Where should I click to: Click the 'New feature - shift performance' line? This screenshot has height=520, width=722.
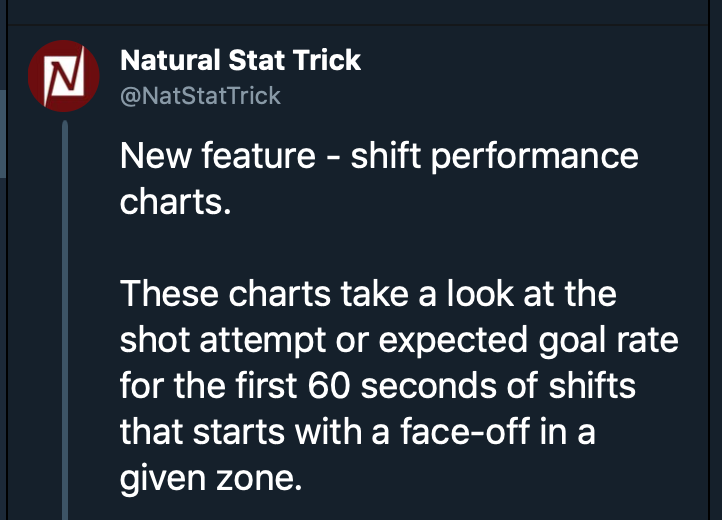point(379,156)
